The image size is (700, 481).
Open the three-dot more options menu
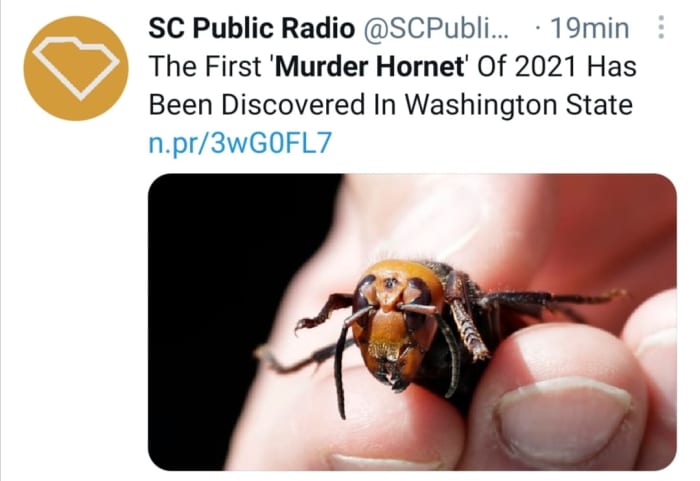coord(662,28)
